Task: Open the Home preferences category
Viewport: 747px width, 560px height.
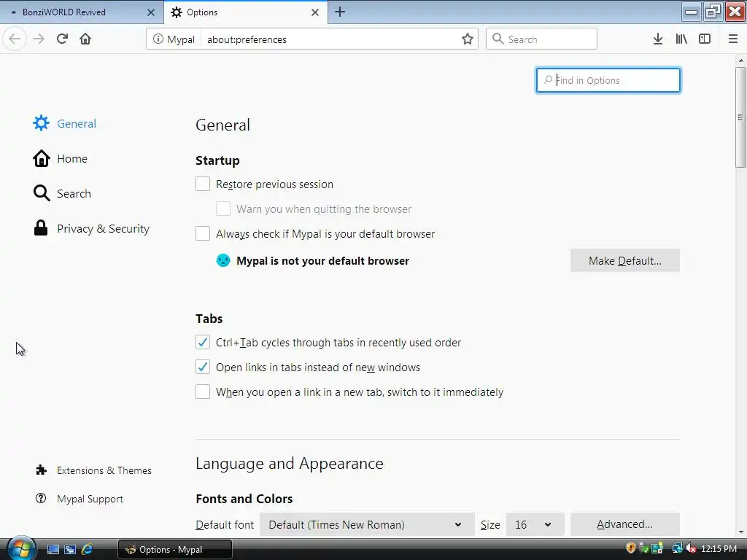Action: point(60,158)
